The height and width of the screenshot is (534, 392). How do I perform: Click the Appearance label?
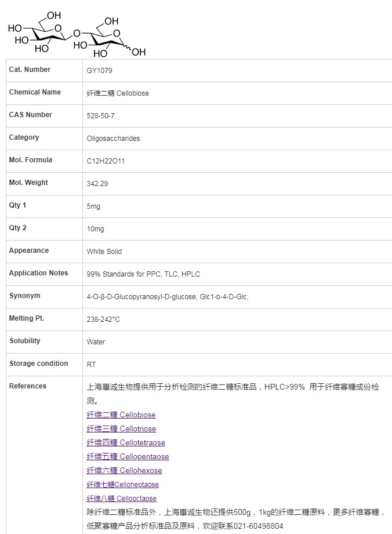[x=28, y=250]
